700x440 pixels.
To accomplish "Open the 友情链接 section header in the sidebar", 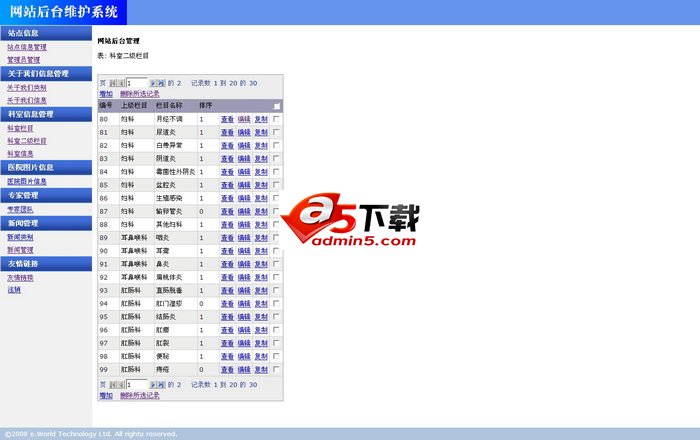I will (x=46, y=264).
